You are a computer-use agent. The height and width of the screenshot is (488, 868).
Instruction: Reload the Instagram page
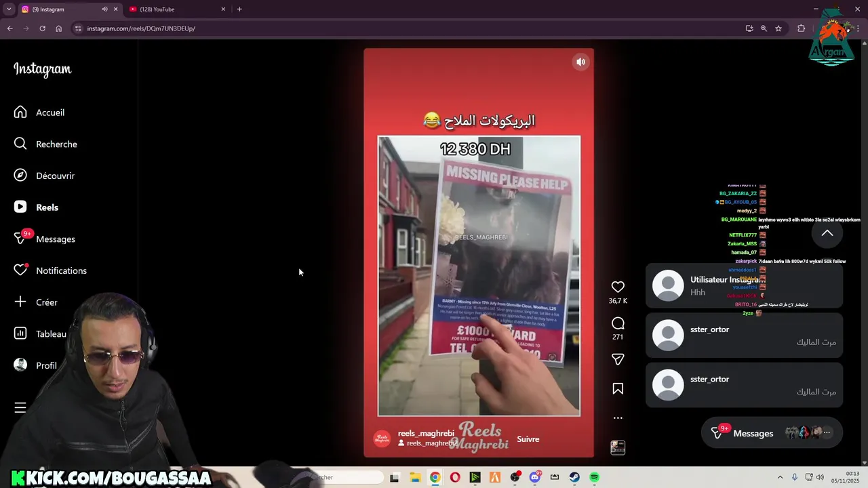[42, 28]
